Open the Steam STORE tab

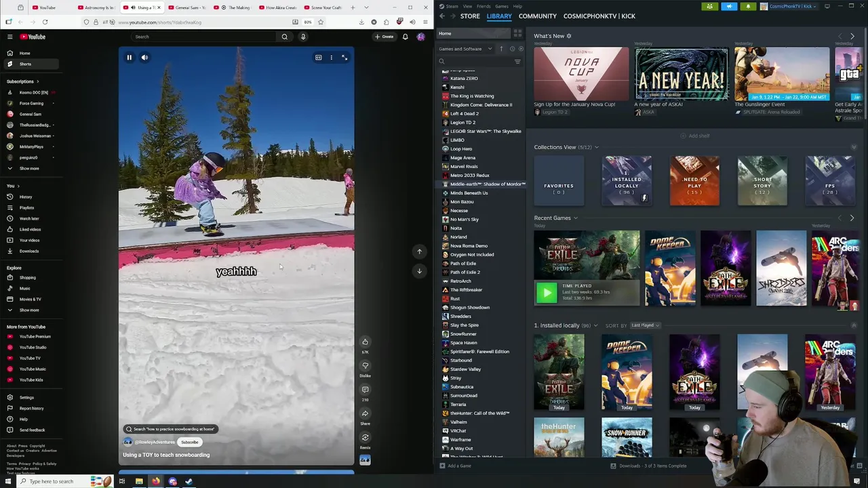click(x=470, y=16)
